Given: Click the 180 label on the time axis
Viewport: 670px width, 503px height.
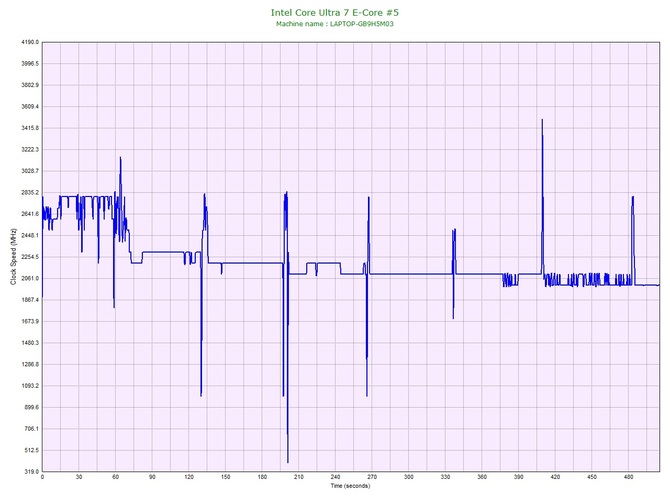Looking at the screenshot, I should pos(262,477).
